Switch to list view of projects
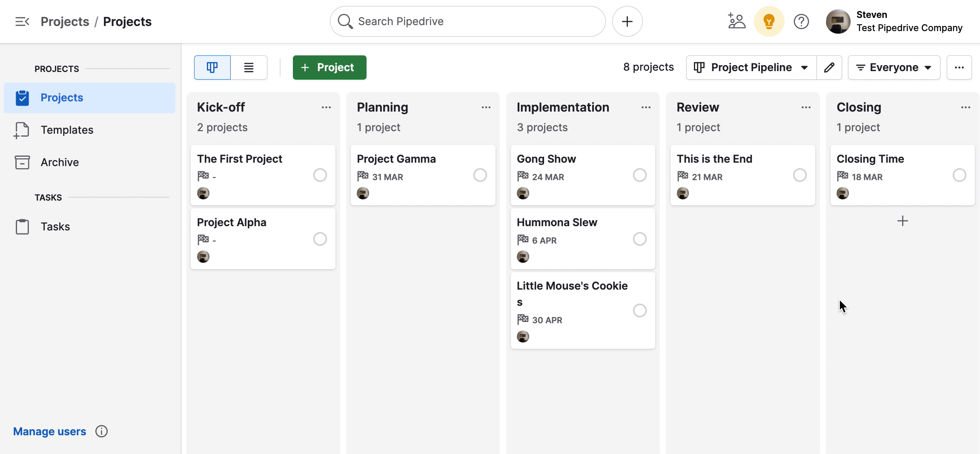The image size is (980, 454). (249, 67)
